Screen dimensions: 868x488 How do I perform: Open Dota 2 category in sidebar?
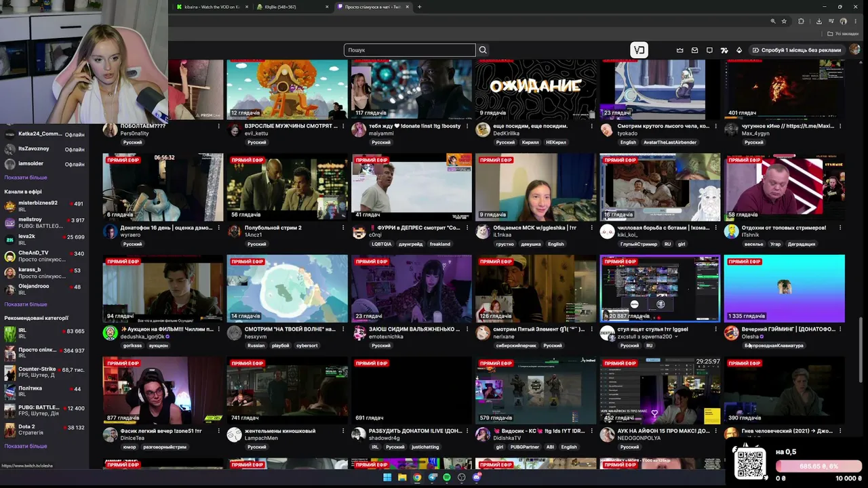44,430
